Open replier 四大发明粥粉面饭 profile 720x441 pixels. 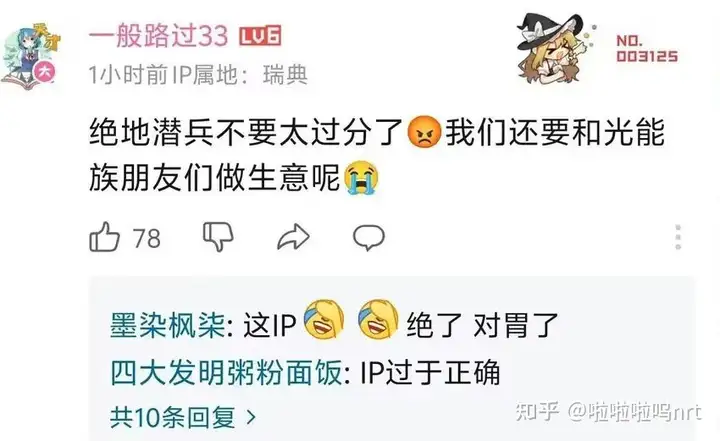(226, 372)
